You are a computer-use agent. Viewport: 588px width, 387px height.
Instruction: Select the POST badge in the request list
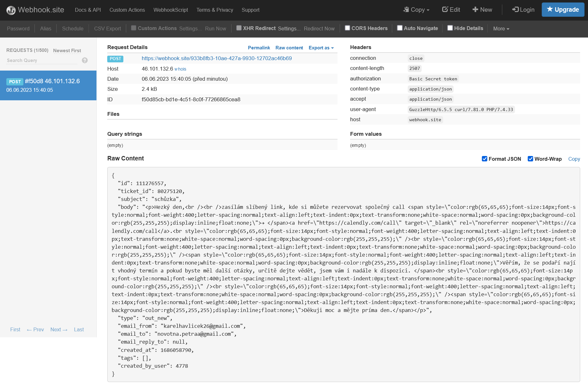tap(15, 82)
